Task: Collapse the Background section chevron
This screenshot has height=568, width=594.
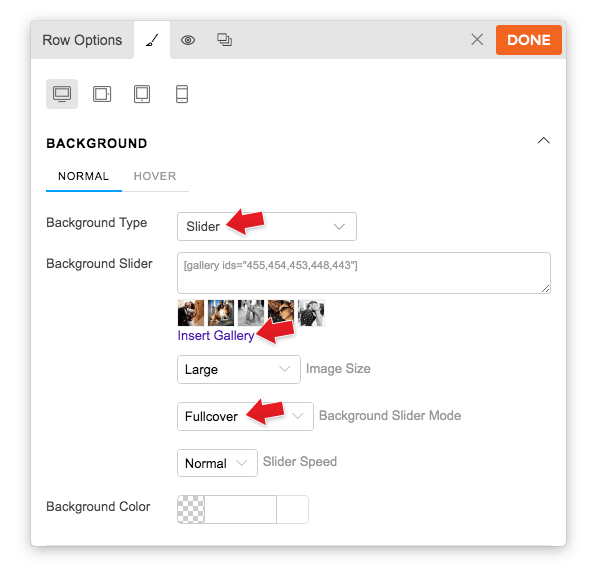Action: (543, 141)
